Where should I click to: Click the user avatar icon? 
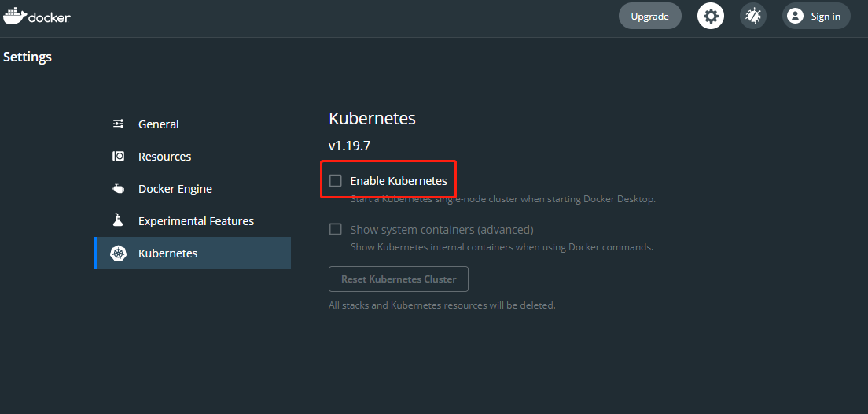tap(795, 16)
